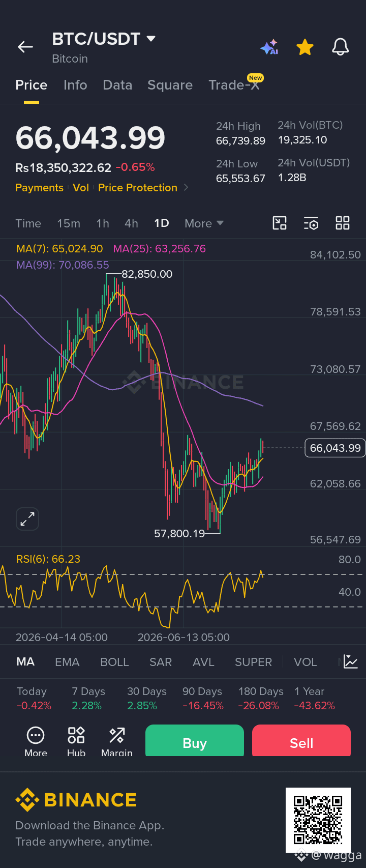Click the Today -0.42% performance

pyautogui.click(x=34, y=699)
